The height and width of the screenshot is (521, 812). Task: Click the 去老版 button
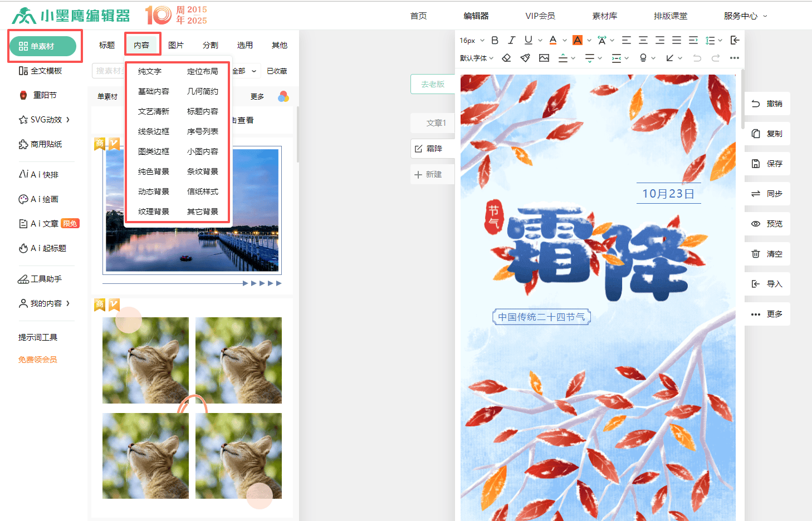point(433,84)
